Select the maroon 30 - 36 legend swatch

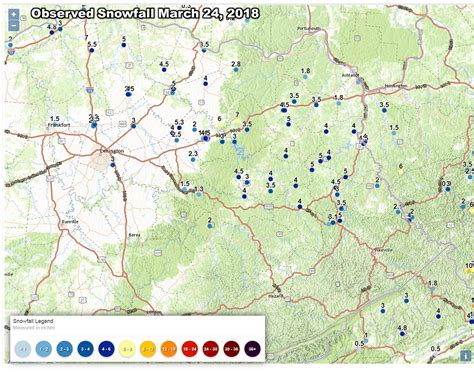(x=232, y=349)
